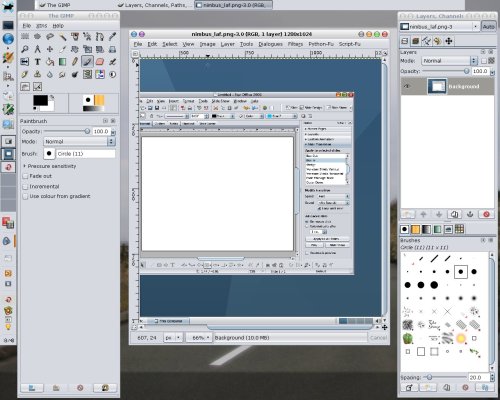Screen dimensions: 500x400
Task: Open the nimbus_laf.png-3 image selector dropdown
Action: (x=440, y=26)
